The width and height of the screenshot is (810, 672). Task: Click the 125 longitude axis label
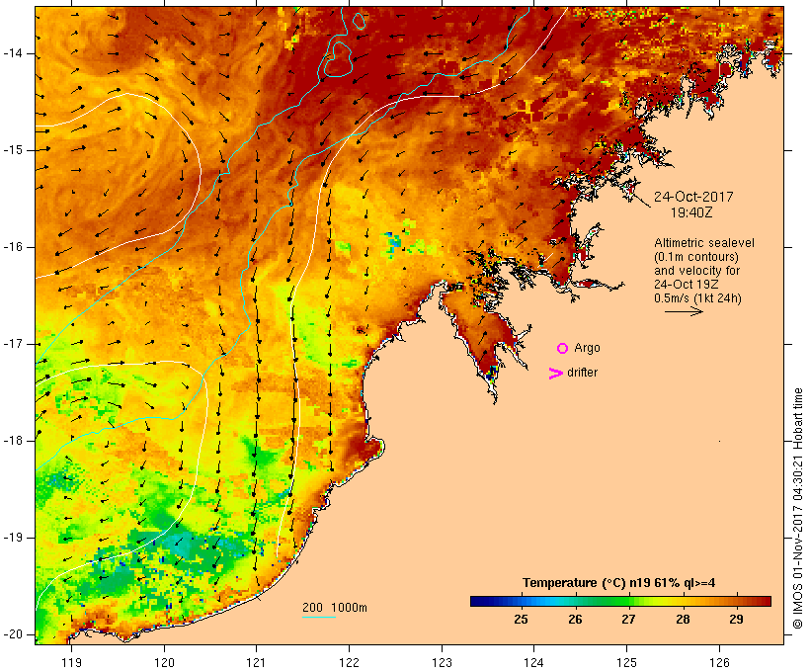tap(627, 662)
